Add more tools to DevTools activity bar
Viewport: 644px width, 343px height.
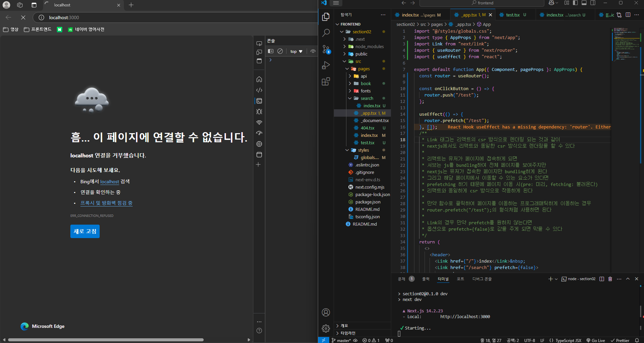click(259, 164)
